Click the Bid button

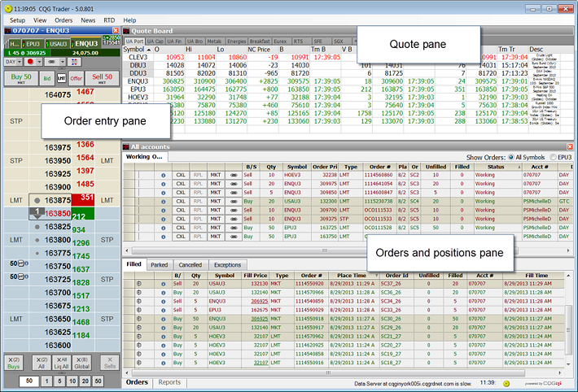pyautogui.click(x=47, y=78)
